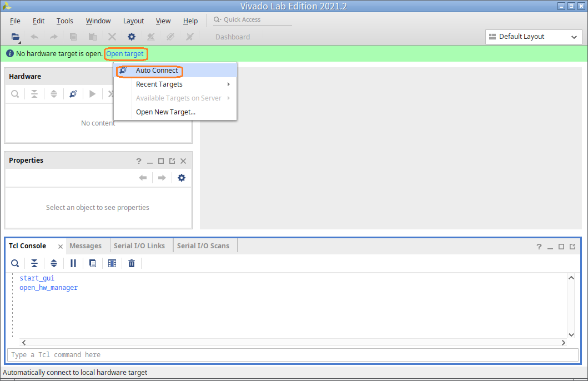Select the Tcl Console tab
588x381 pixels.
pyautogui.click(x=27, y=246)
